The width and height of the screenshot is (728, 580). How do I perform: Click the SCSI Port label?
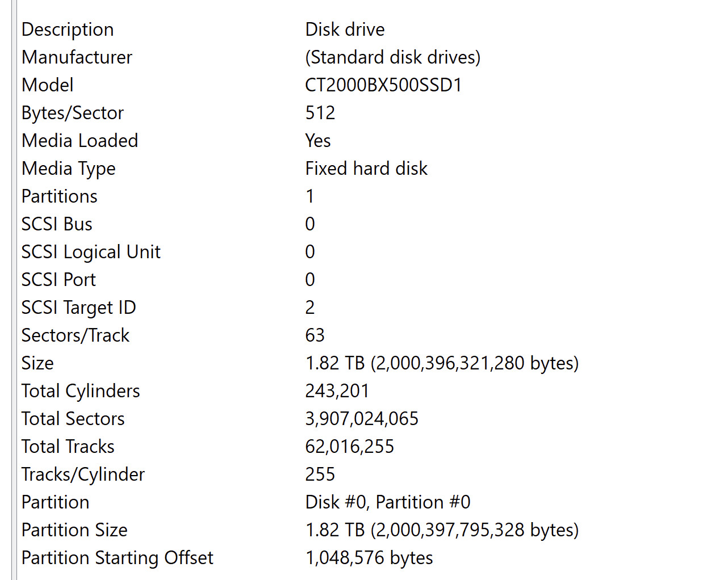click(58, 280)
